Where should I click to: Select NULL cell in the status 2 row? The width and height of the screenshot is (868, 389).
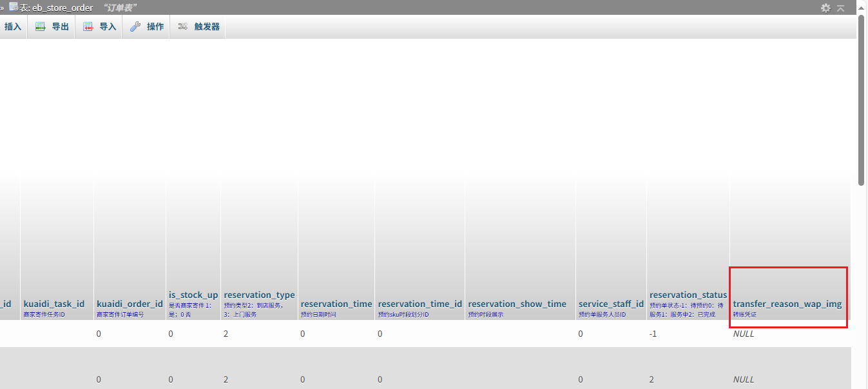744,379
